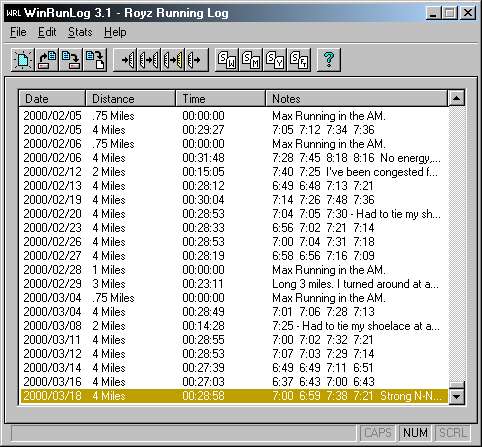The width and height of the screenshot is (482, 447).
Task: Click the date 2000/02/23
Action: tap(52, 228)
